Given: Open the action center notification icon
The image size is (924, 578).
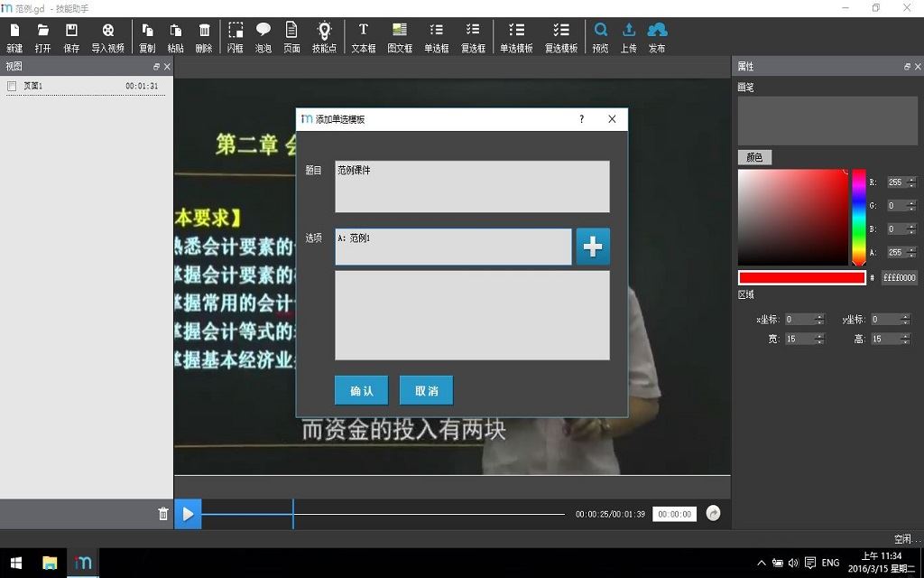Looking at the screenshot, I should pos(810,563).
